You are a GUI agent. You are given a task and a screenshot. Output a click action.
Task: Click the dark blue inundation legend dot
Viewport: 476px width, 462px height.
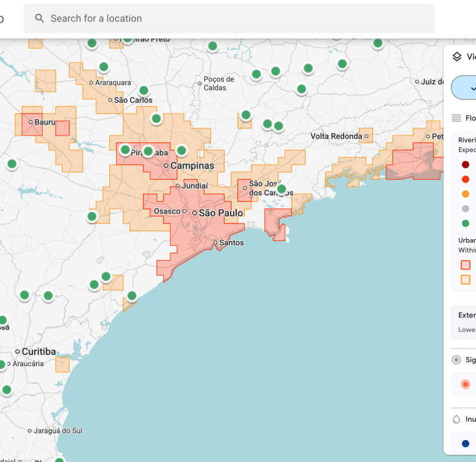pos(466,444)
